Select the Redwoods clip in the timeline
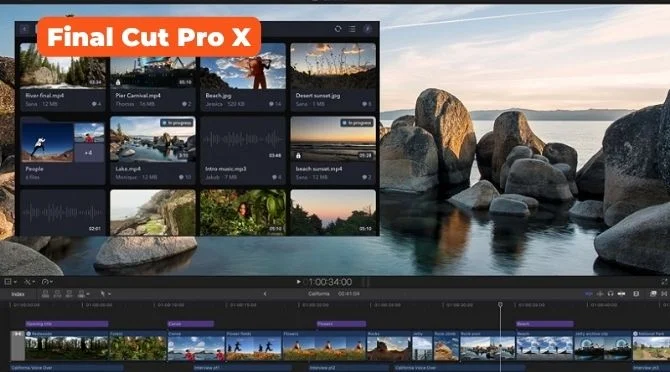670x372 pixels. pos(67,346)
